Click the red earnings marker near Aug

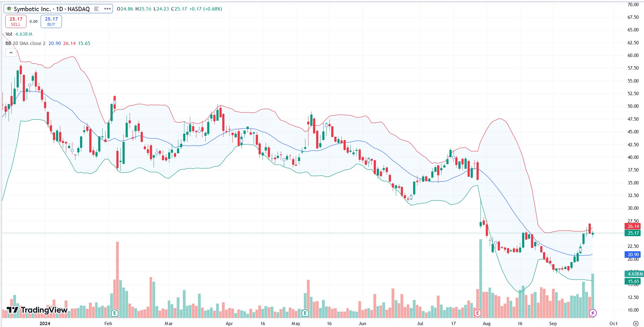coord(477,313)
